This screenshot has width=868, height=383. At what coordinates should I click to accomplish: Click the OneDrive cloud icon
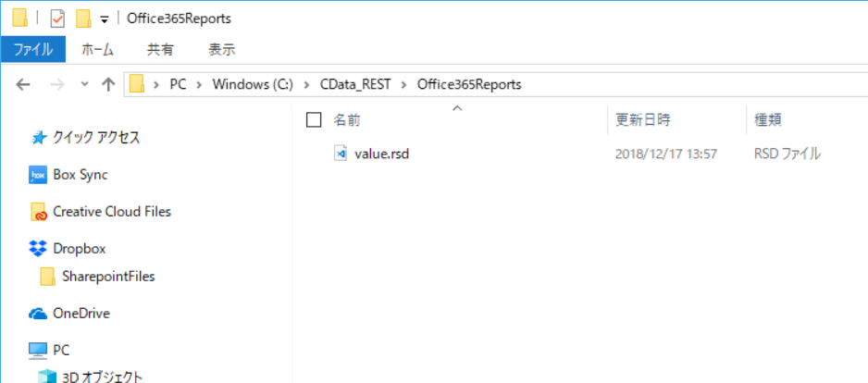click(38, 315)
